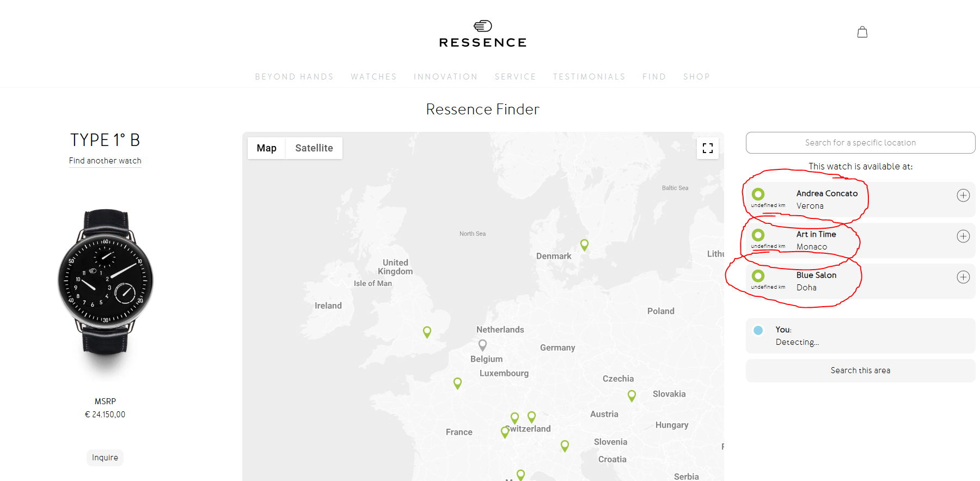This screenshot has width=980, height=481.
Task: Select the map pin at the bottom edge of the map
Action: 521,475
